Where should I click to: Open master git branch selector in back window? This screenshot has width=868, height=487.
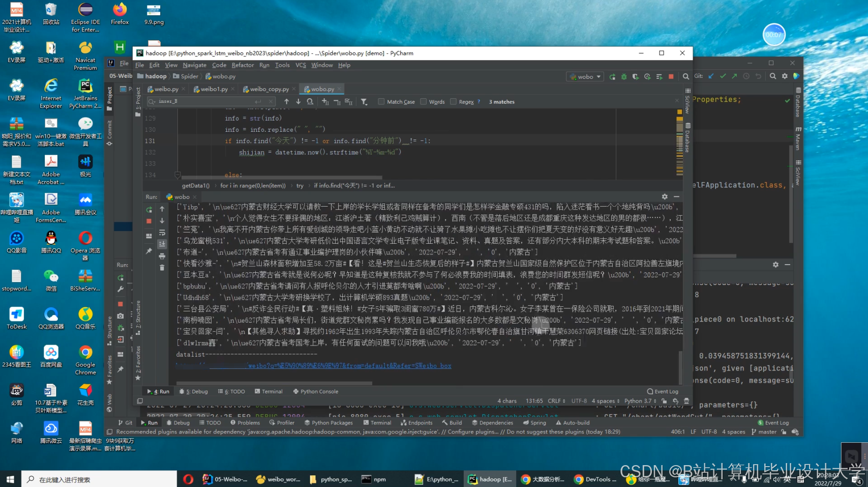764,432
